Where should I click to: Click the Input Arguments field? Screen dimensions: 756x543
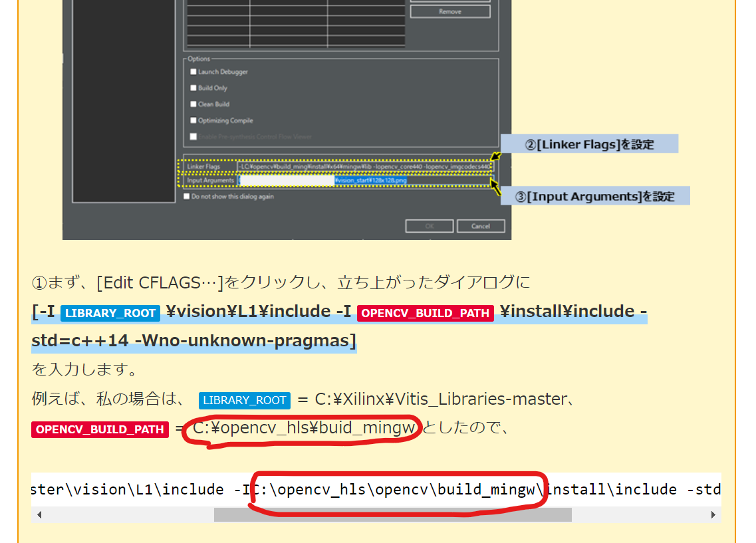click(x=365, y=180)
